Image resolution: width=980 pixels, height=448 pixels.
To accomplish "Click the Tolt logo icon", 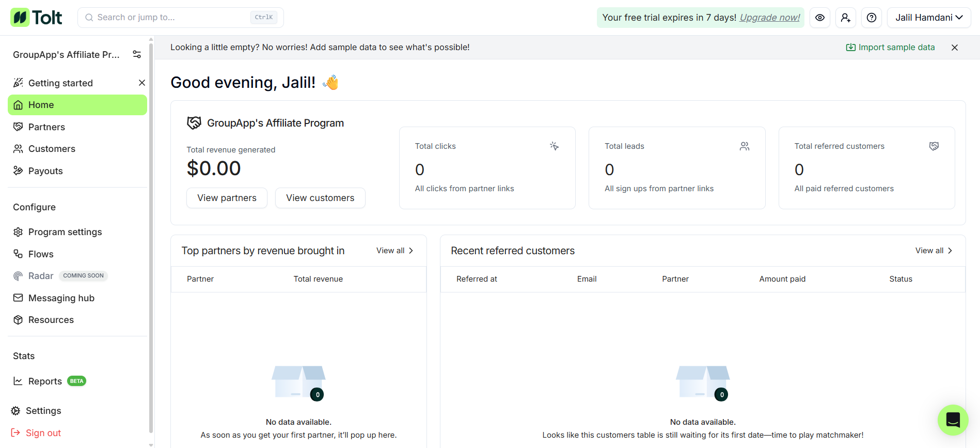I will [x=20, y=18].
